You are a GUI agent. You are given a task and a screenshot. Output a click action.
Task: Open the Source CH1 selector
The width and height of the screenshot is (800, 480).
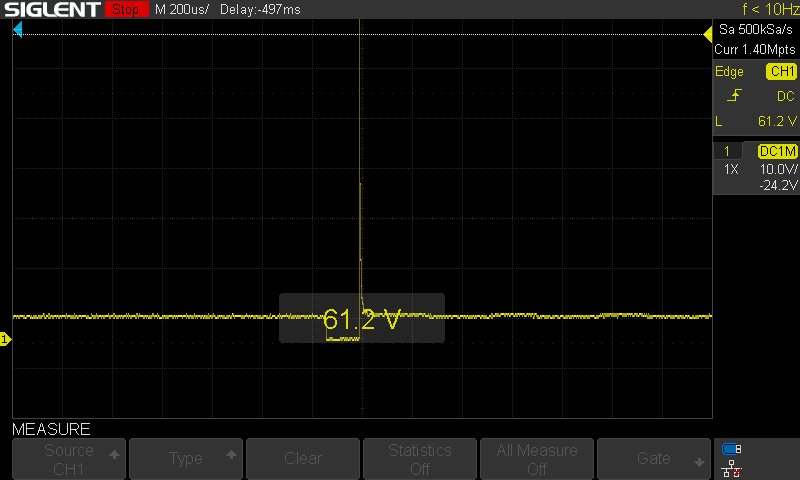point(69,459)
